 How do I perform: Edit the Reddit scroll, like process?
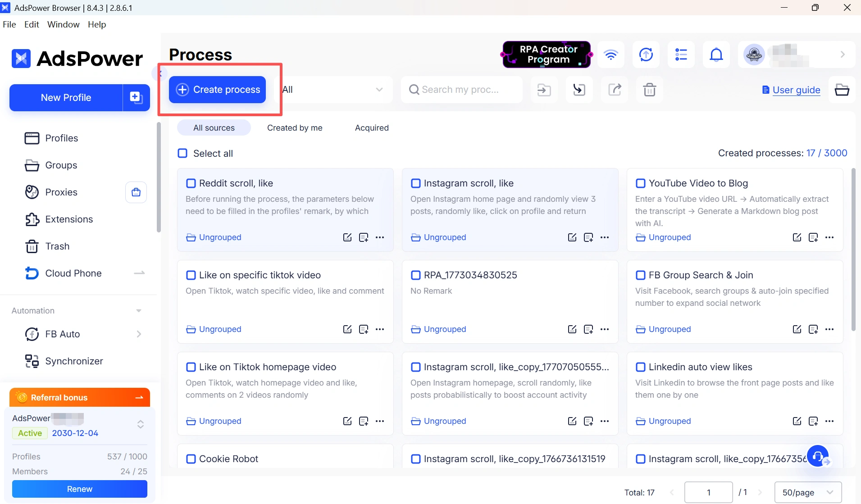click(x=347, y=237)
